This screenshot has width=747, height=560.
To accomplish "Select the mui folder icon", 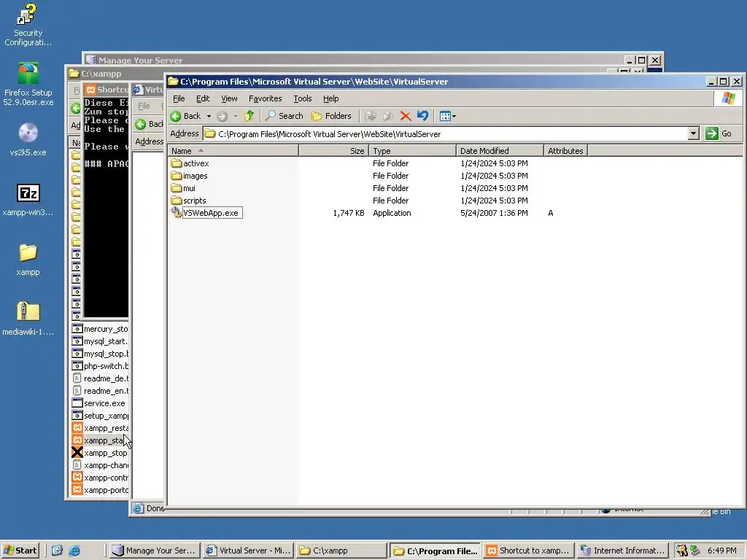I will pyautogui.click(x=177, y=188).
